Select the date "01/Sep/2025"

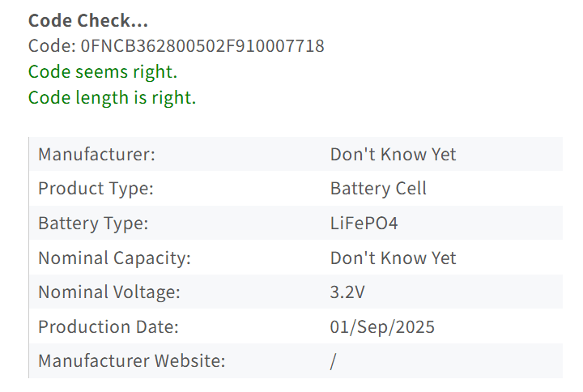[382, 327]
